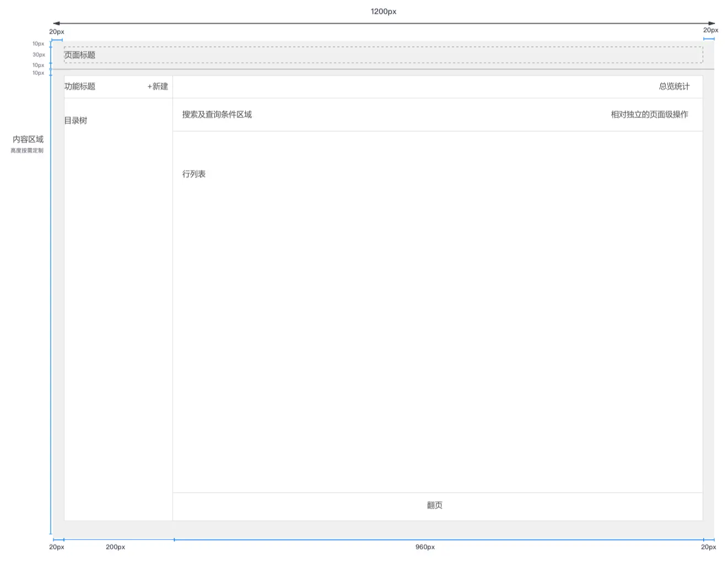Click the 总览统计 overview statistics text
The width and height of the screenshot is (728, 566).
coord(674,87)
